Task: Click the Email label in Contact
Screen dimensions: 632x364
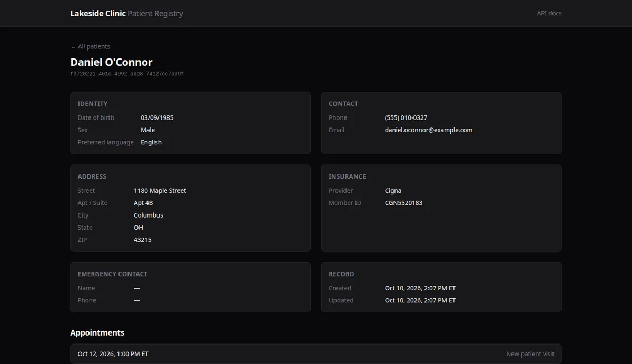Action: [x=337, y=130]
